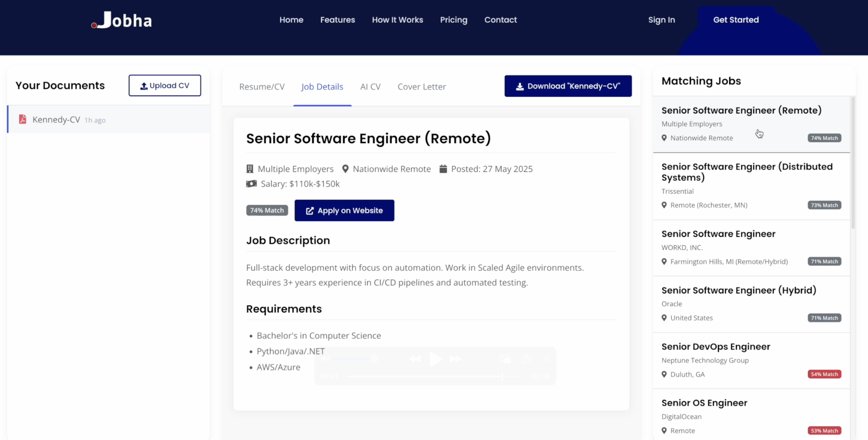Click Apply on Website button
The height and width of the screenshot is (440, 868).
coord(344,210)
